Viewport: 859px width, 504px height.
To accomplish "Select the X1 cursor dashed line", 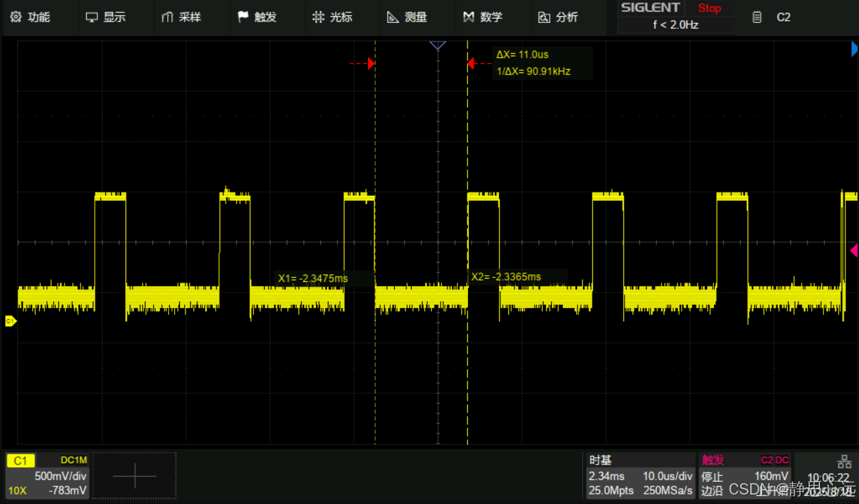I will pyautogui.click(x=375, y=242).
